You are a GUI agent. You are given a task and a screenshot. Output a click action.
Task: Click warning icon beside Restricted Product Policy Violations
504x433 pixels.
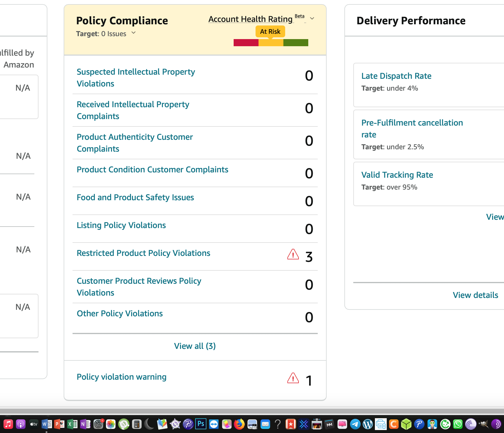click(x=293, y=254)
